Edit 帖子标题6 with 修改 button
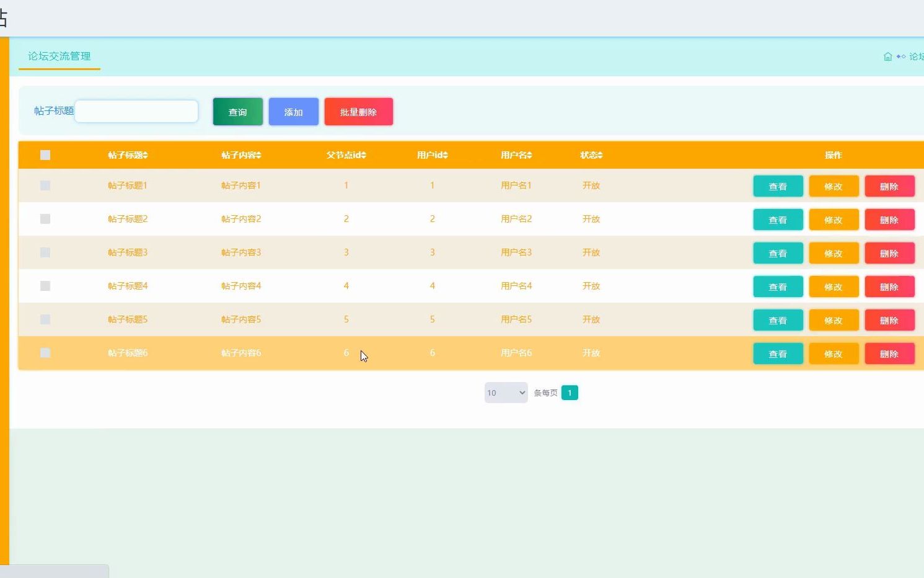Viewport: 924px width, 578px height. 834,353
